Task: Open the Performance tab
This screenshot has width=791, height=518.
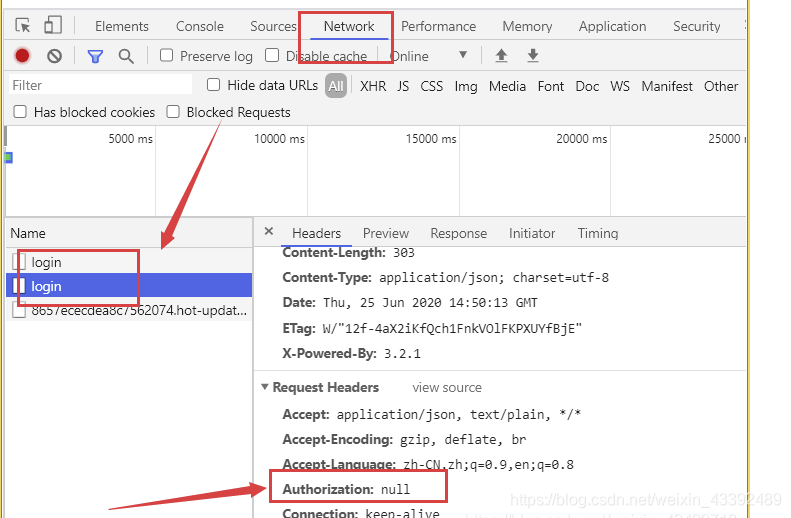Action: 438,26
